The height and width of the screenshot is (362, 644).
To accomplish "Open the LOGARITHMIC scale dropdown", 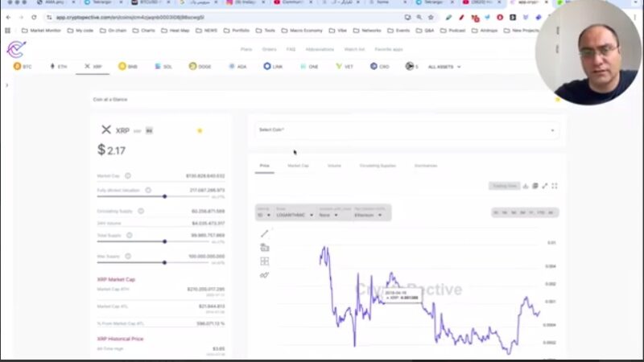I will [x=293, y=215].
